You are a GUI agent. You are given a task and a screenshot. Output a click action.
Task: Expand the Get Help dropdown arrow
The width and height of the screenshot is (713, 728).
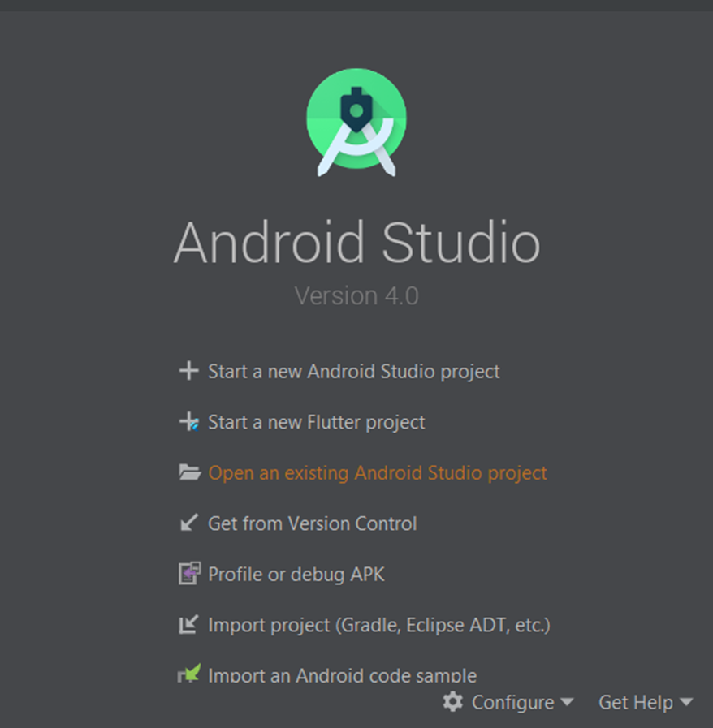(686, 702)
